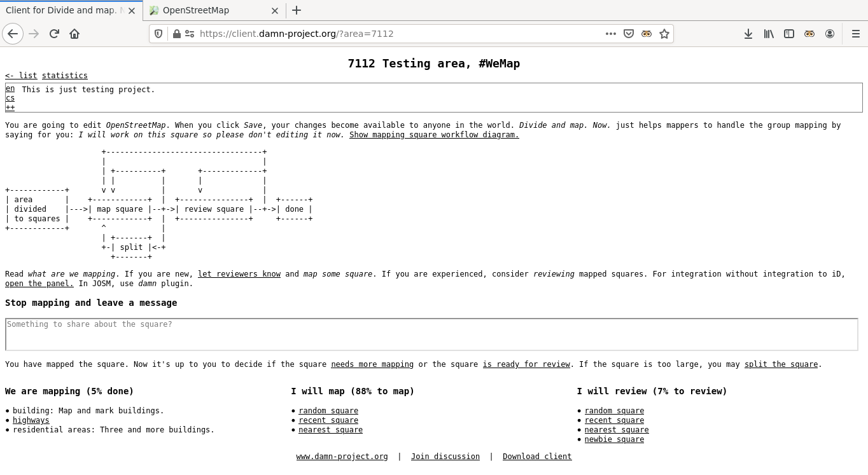Review a newbie square
Screen dimensions: 868x475
tap(614, 439)
